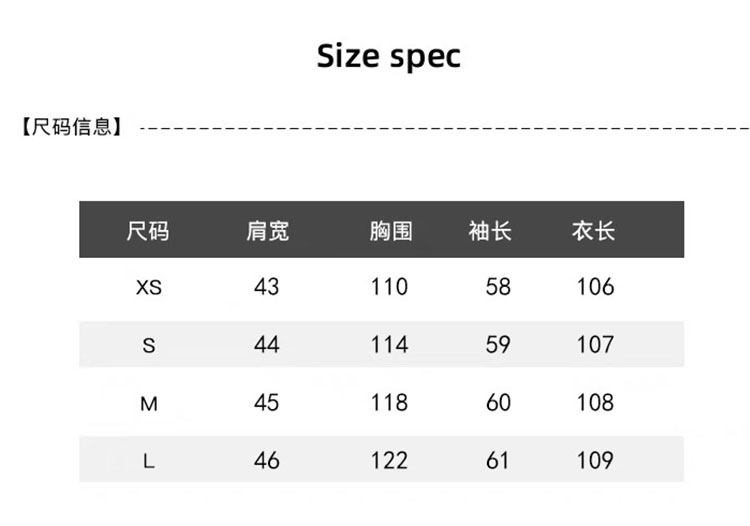Select the 衣长 column header
Image resolution: width=750 pixels, height=526 pixels.
593,232
